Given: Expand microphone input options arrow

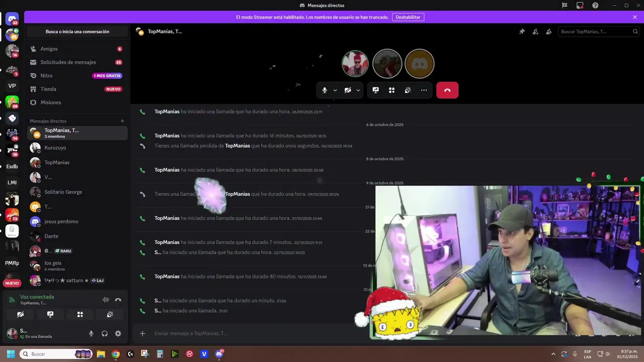Looking at the screenshot, I should [335, 90].
